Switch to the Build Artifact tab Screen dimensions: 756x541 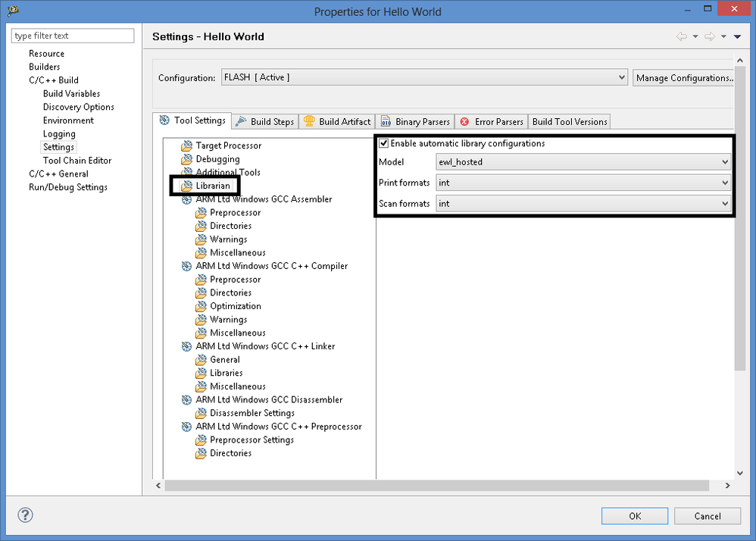[337, 121]
